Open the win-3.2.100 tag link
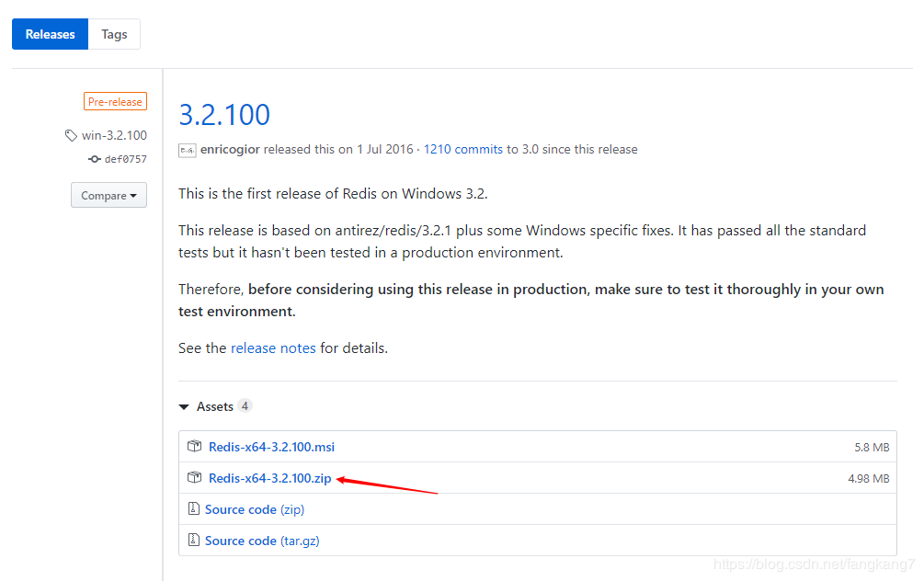 114,135
